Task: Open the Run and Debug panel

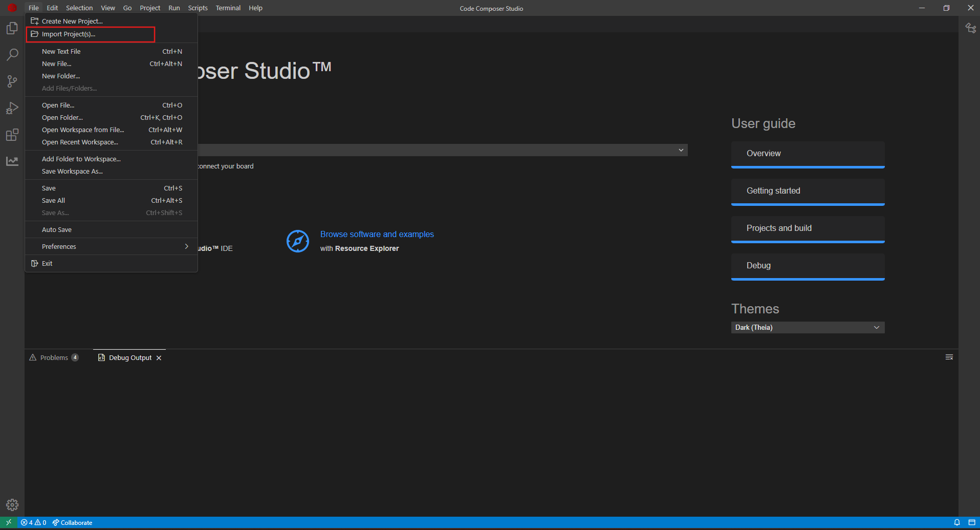Action: coord(12,108)
